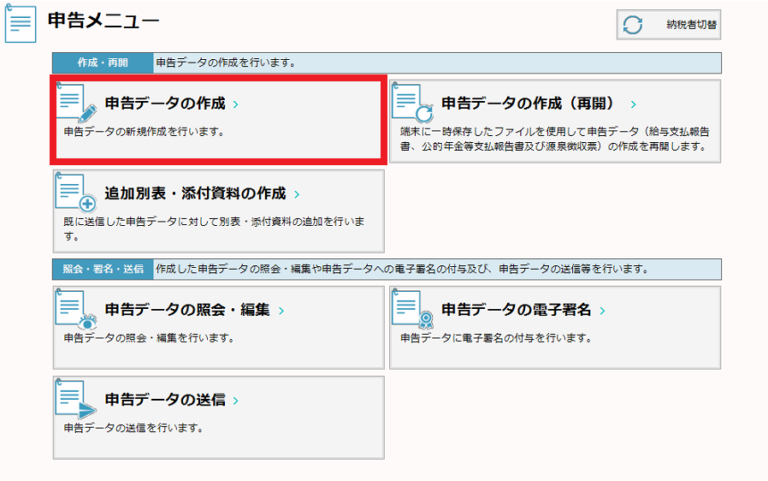Click the refresh arrows icon in 納税者切替

click(x=632, y=24)
